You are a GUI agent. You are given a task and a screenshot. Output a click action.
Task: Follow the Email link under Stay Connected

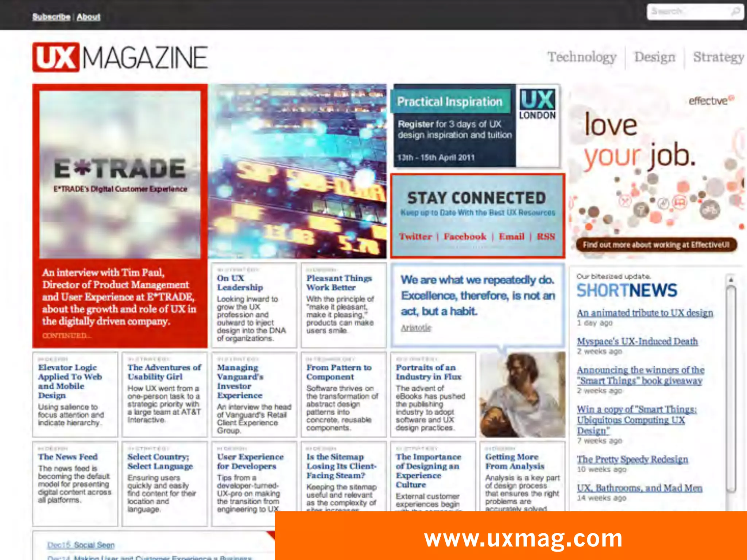[x=511, y=237]
